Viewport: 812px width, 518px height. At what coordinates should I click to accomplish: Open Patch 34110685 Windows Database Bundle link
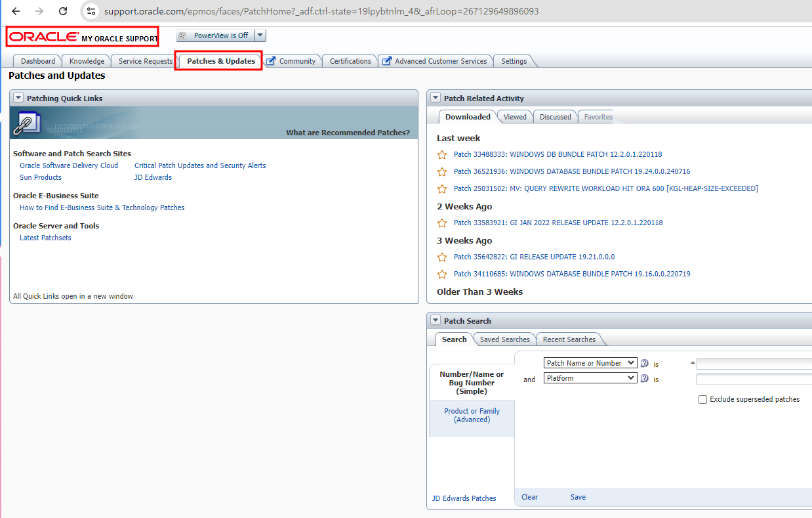[572, 274]
